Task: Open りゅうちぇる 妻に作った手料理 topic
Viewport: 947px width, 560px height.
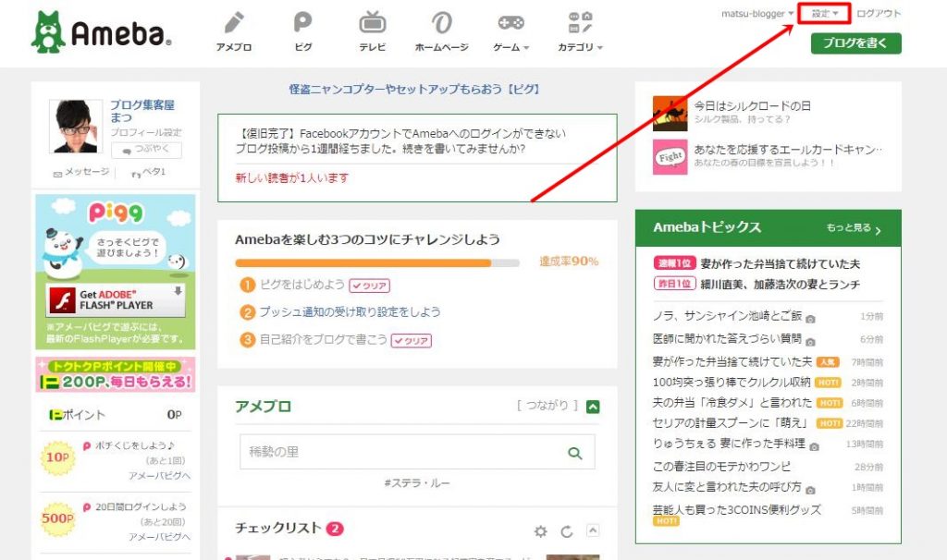Action: (x=729, y=444)
